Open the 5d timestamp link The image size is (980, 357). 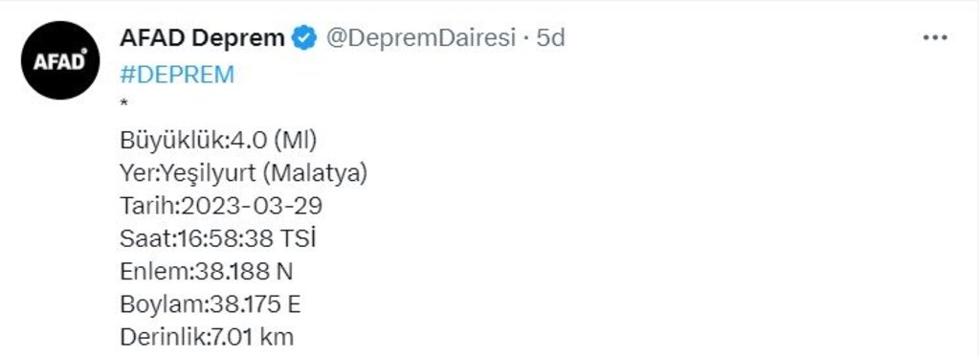coord(550,39)
